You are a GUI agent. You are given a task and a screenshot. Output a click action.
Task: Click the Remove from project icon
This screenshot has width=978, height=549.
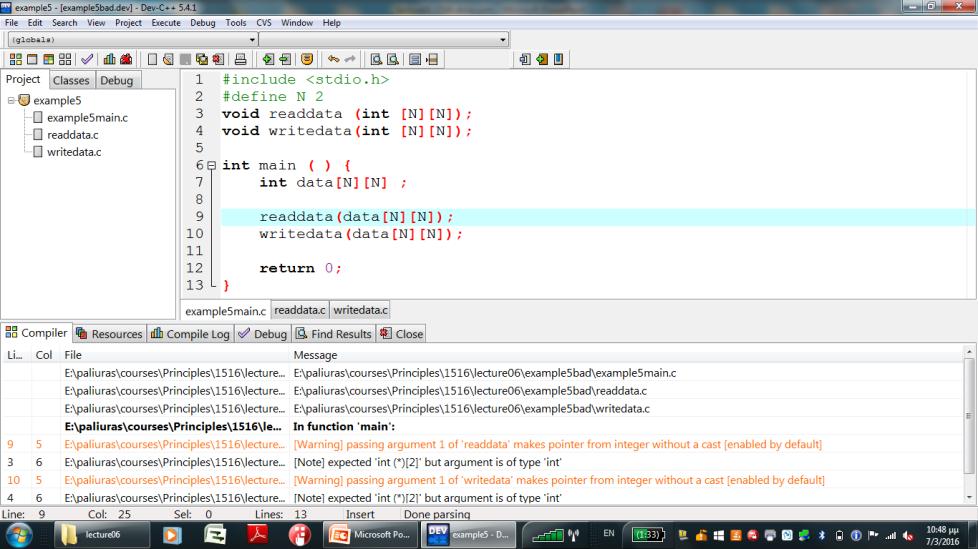tap(285, 59)
